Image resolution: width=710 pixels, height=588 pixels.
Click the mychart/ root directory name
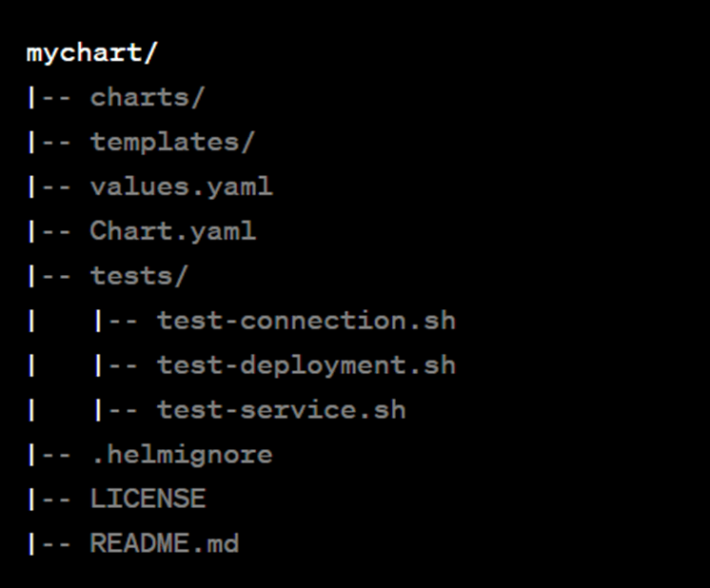[91, 54]
